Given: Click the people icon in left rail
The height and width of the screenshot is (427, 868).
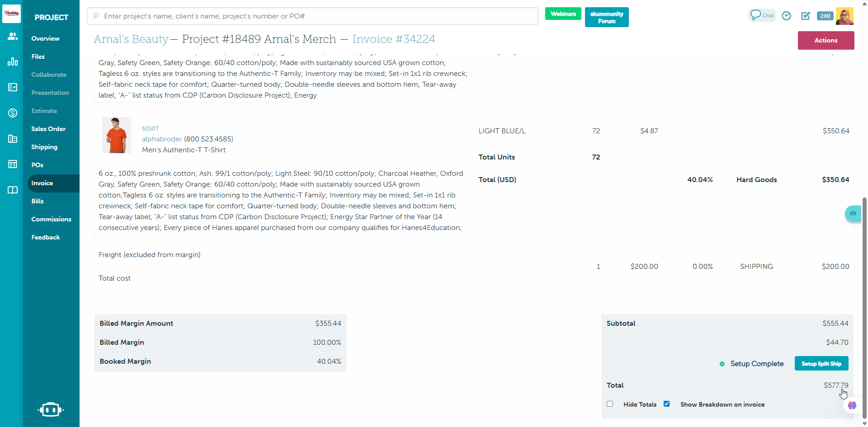Looking at the screenshot, I should (x=13, y=36).
